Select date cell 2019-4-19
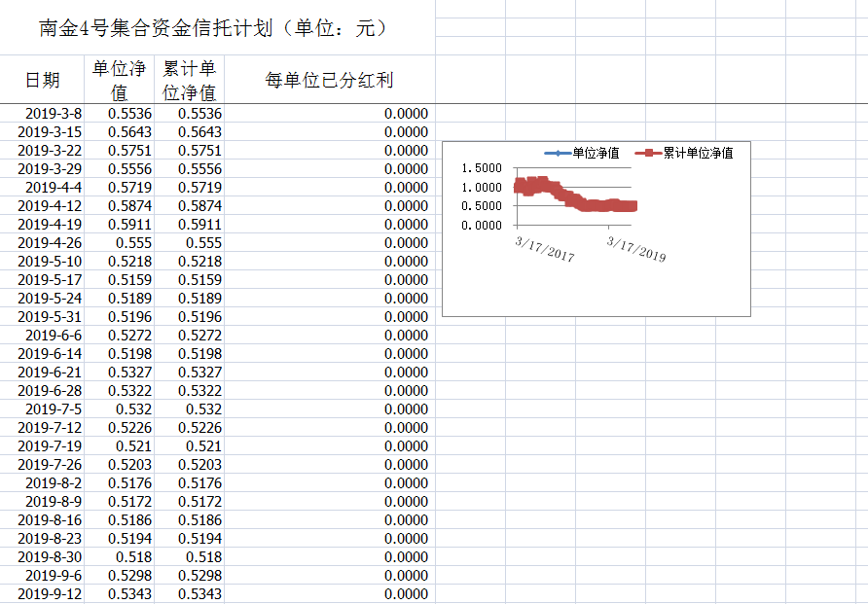This screenshot has width=868, height=604. point(42,224)
